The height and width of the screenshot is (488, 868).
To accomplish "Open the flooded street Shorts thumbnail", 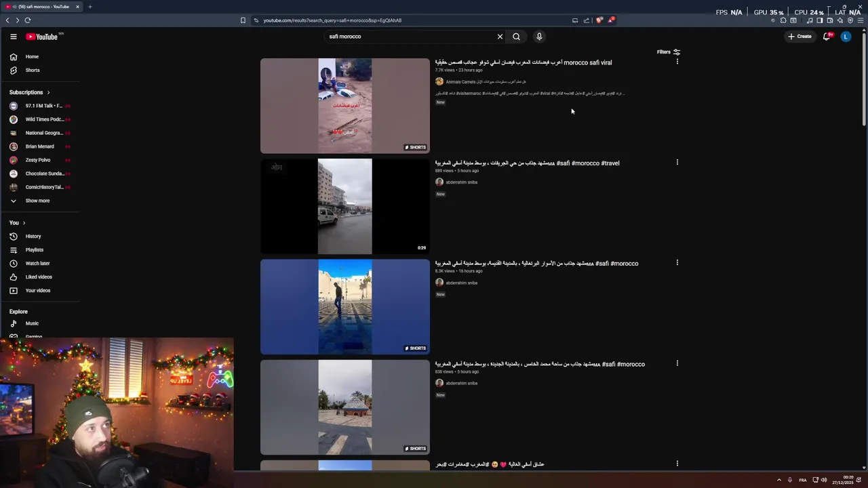I will click(x=344, y=106).
